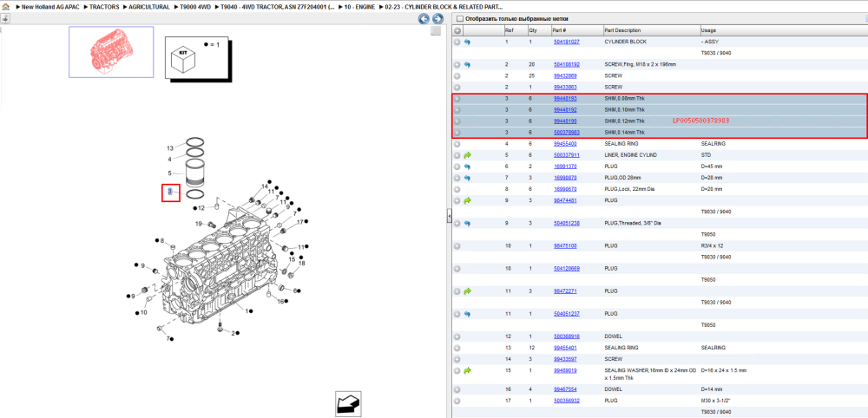Select callout 2 screw in the diagram
This screenshot has height=418, width=868.
point(233,333)
